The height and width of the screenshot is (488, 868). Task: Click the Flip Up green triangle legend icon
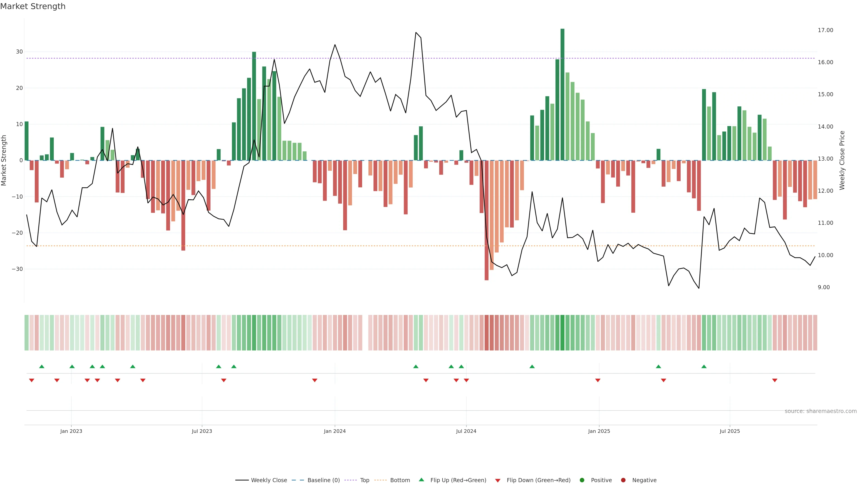(x=421, y=480)
